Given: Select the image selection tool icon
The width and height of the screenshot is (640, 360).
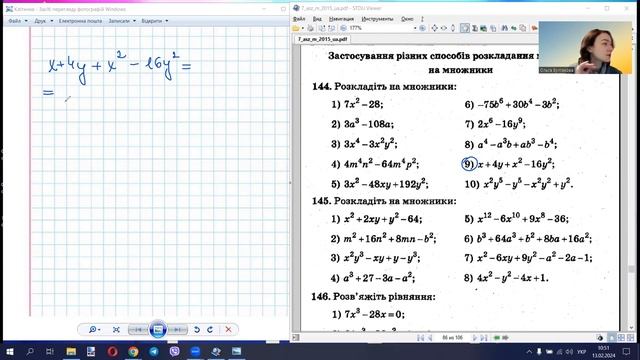Looking at the screenshot, I should click(x=484, y=28).
